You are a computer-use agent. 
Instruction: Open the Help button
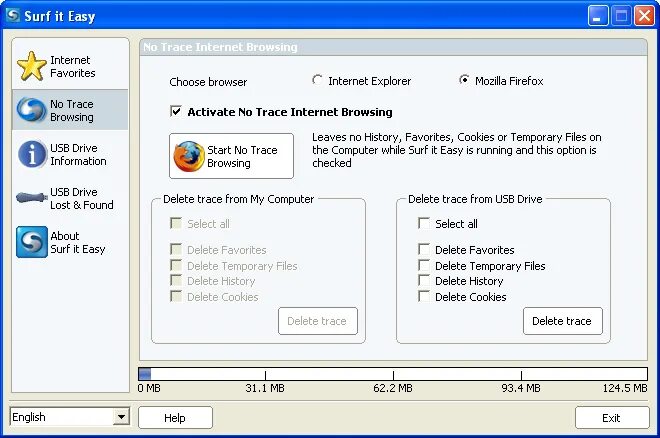175,417
